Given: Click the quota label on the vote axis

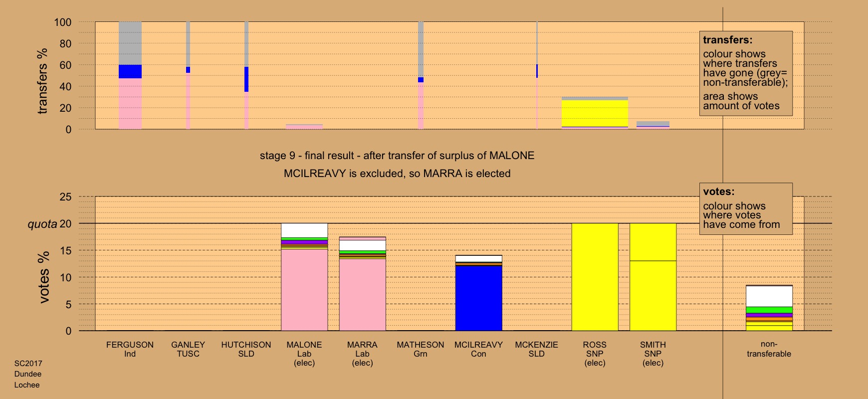Looking at the screenshot, I should pyautogui.click(x=42, y=224).
